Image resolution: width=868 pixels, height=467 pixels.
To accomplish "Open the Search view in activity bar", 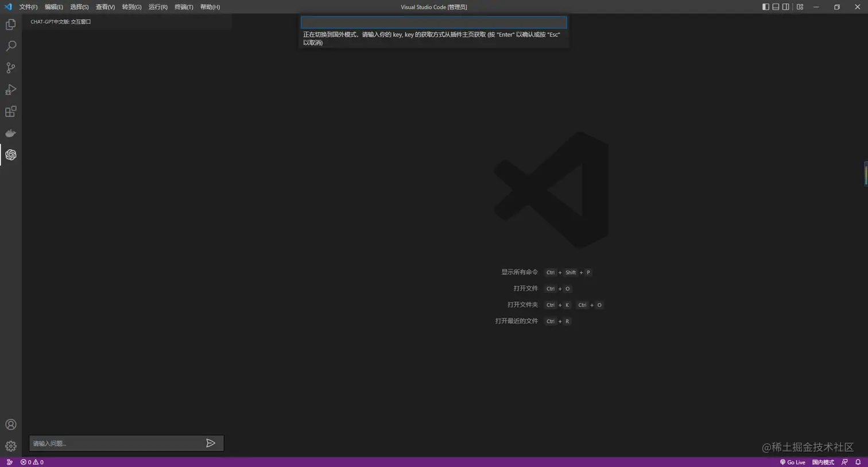I will point(11,46).
